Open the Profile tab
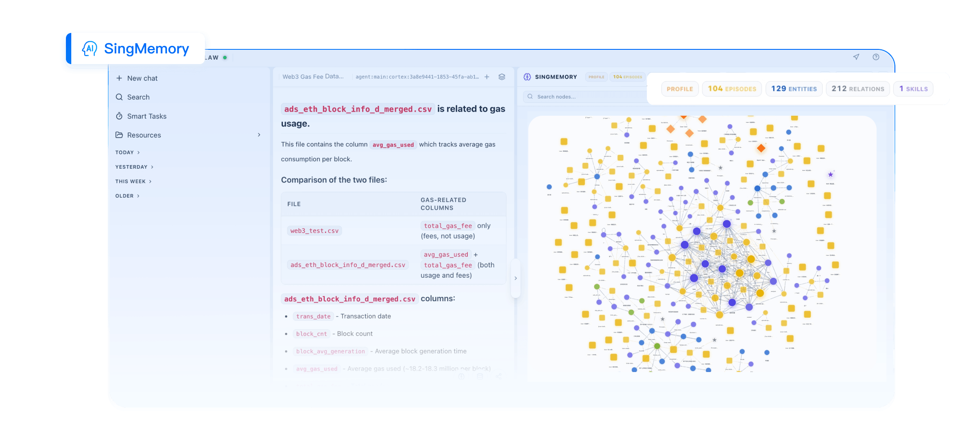Viewport: 980px width, 445px height. pyautogui.click(x=680, y=89)
